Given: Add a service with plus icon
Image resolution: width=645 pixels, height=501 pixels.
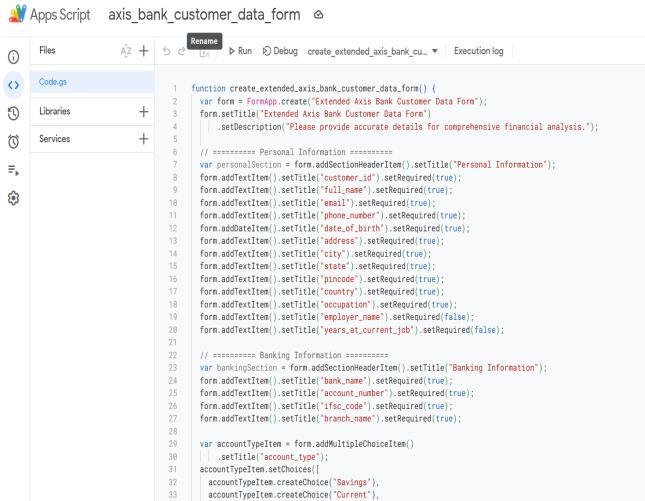Looking at the screenshot, I should (144, 139).
